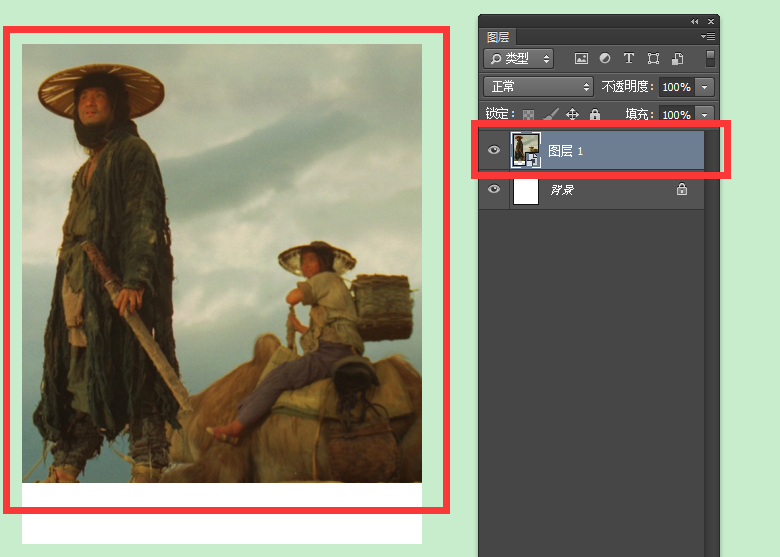Click the 填充 100% value field
This screenshot has width=780, height=557.
[677, 114]
